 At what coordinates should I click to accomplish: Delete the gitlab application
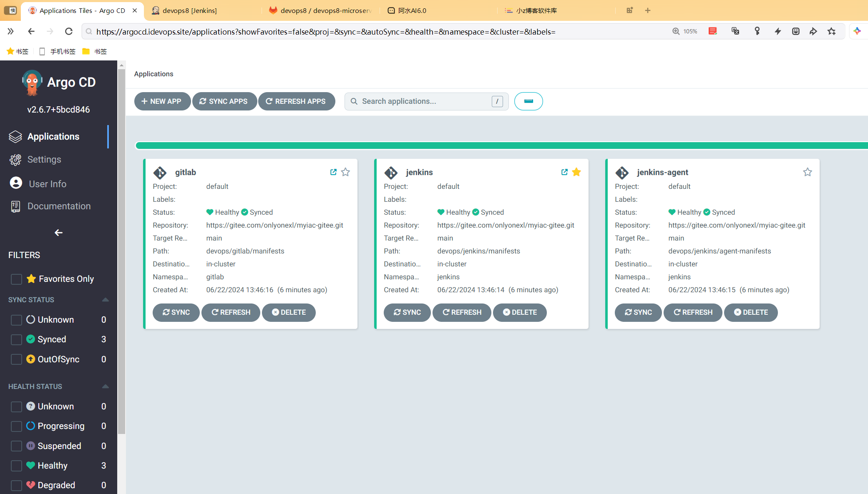pos(289,313)
